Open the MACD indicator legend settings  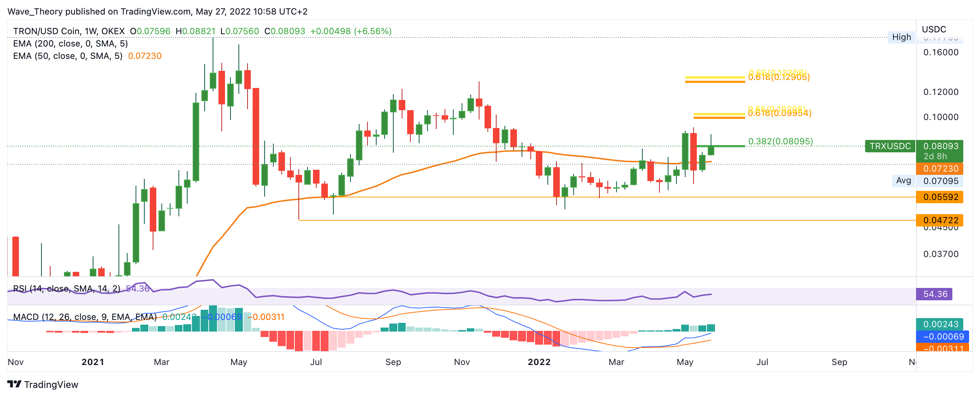84,317
